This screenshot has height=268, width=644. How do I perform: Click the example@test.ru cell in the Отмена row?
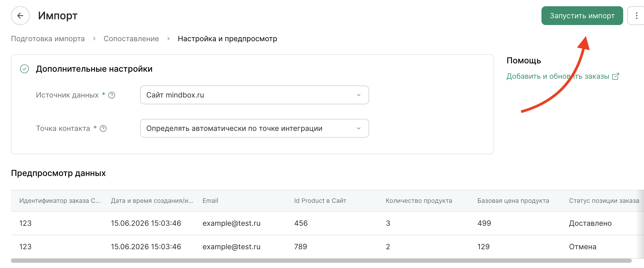231,247
